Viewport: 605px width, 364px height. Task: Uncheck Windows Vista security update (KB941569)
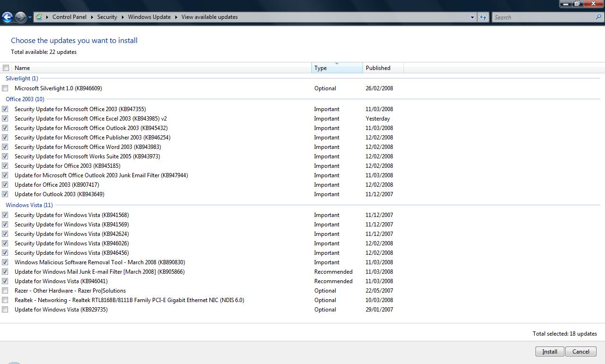tap(5, 225)
